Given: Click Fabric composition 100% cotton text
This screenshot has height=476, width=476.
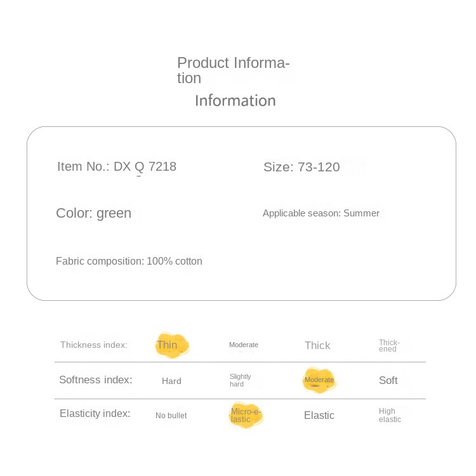Looking at the screenshot, I should coord(129,261).
